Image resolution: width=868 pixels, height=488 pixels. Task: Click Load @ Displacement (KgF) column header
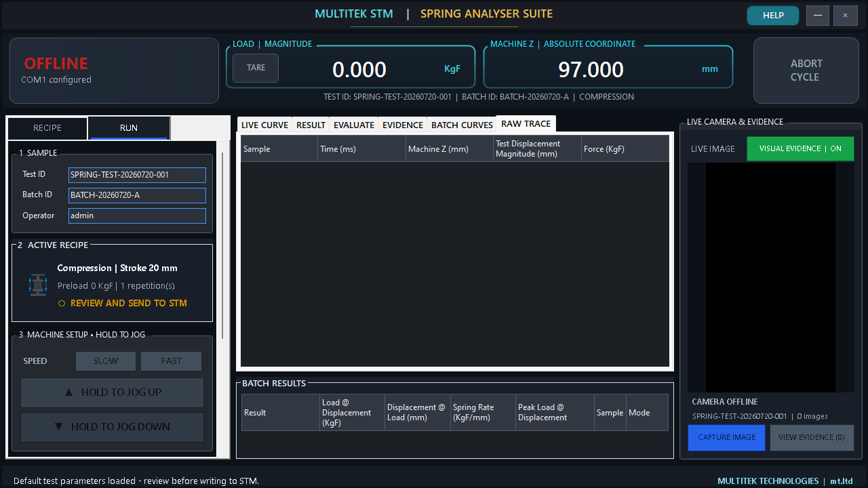tap(352, 413)
